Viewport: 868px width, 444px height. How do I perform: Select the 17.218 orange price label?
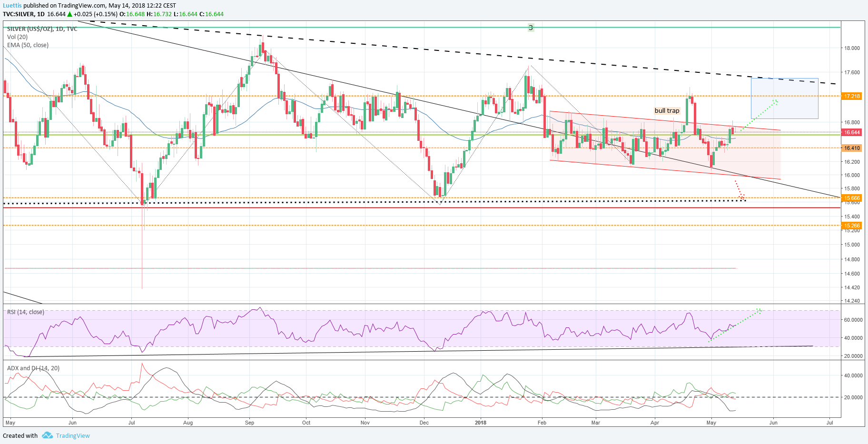coord(852,96)
